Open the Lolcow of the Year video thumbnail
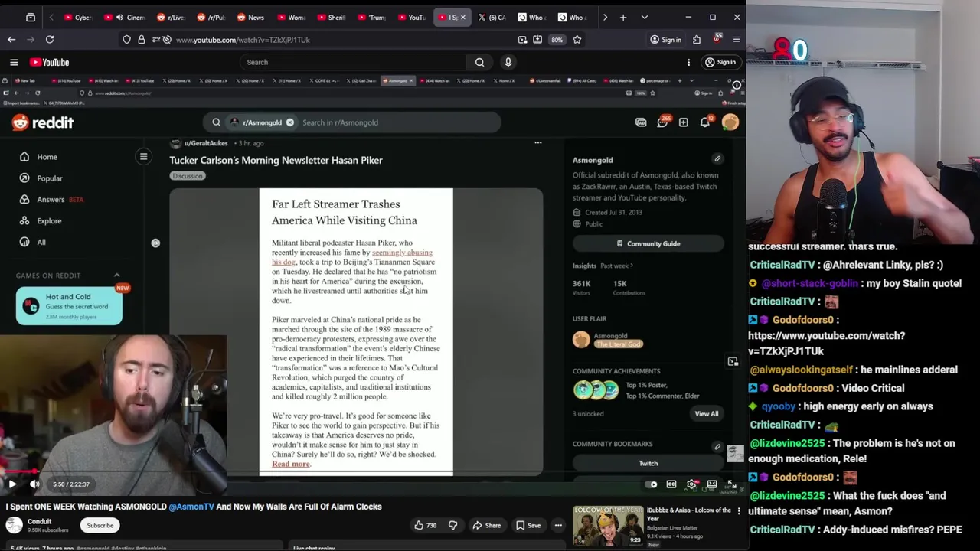Viewport: 980px width, 551px height. [608, 526]
